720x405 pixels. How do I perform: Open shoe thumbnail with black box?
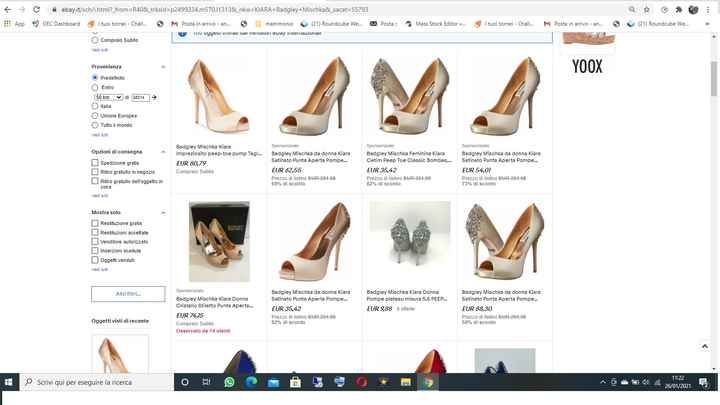(x=219, y=242)
